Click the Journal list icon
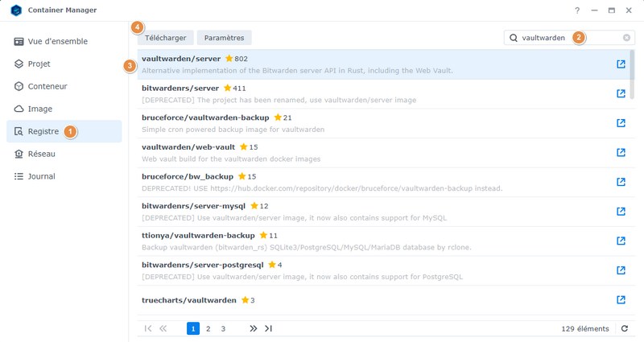644x342 pixels. coord(19,176)
